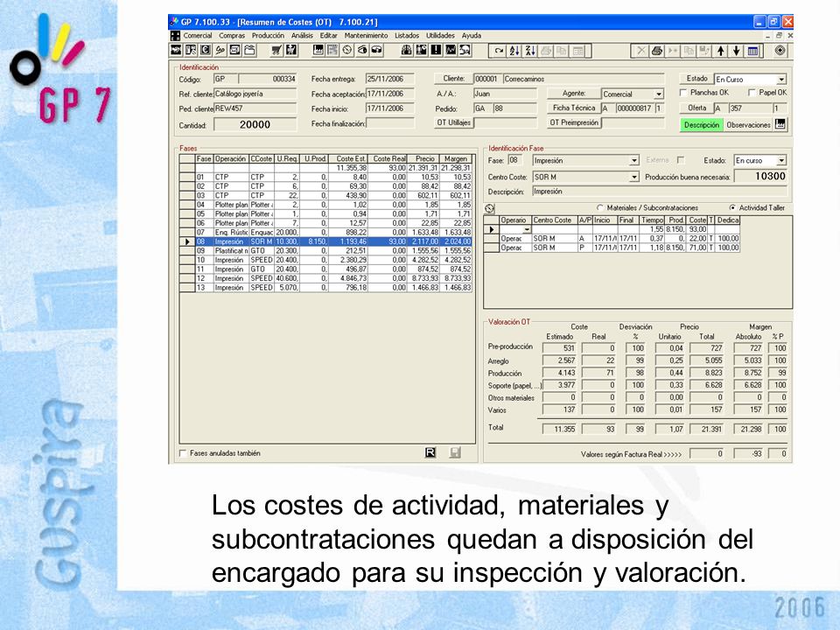Click the active printer icon in toolbar
This screenshot has height=630, width=840.
click(x=657, y=51)
